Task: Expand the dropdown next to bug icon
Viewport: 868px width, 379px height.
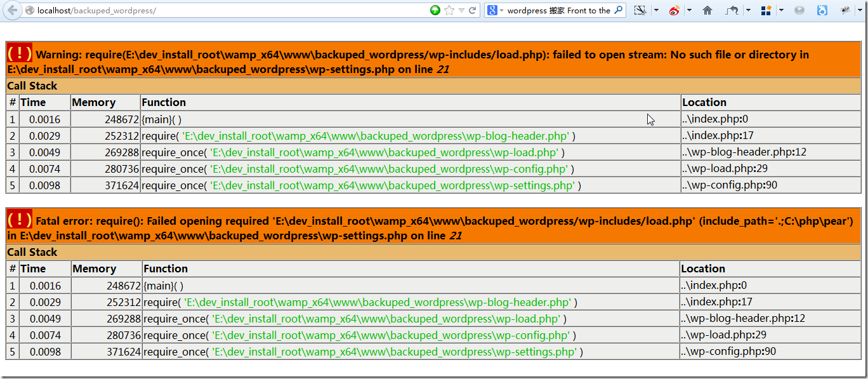Action: (861, 10)
